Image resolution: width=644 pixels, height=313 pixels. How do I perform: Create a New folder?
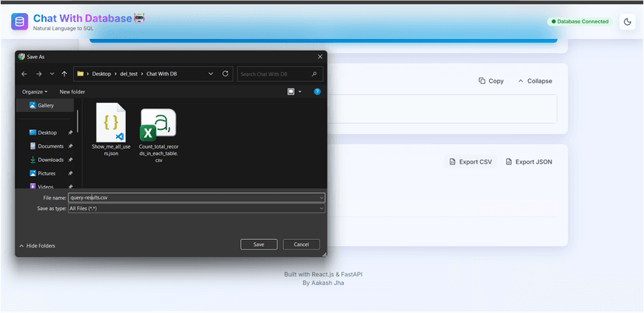[72, 92]
